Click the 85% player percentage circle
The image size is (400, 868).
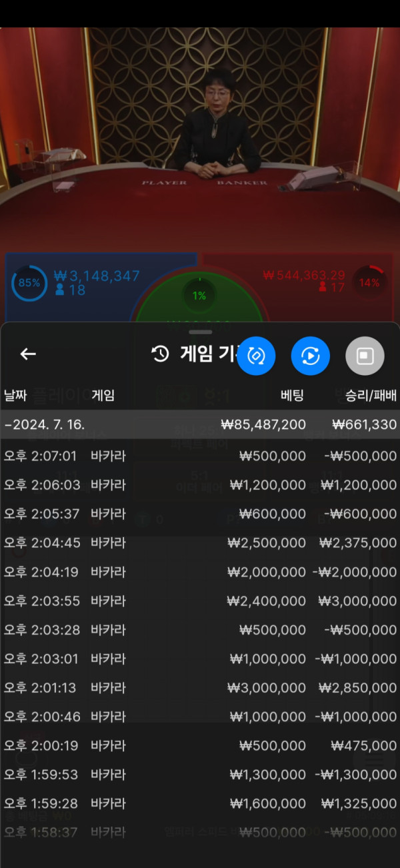pos(29,283)
